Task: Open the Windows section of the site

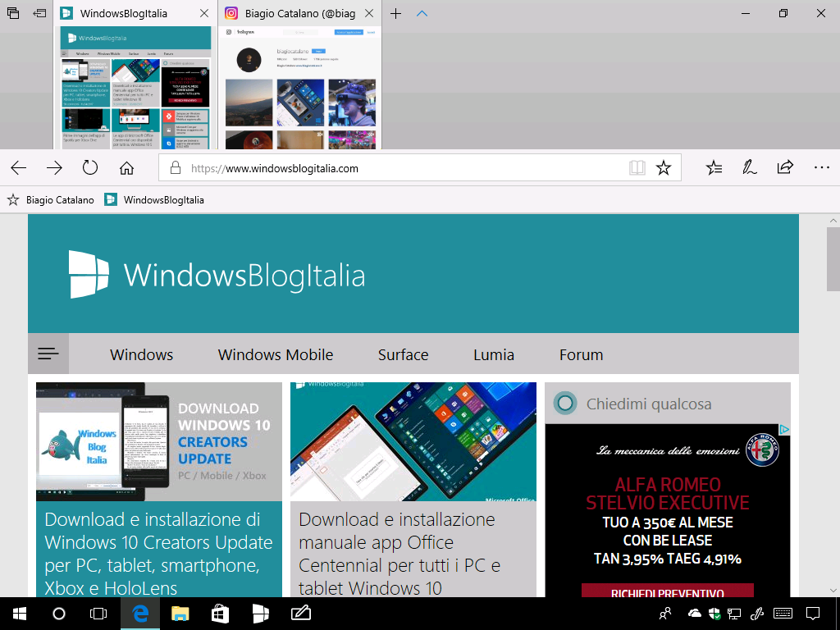Action: [x=141, y=354]
